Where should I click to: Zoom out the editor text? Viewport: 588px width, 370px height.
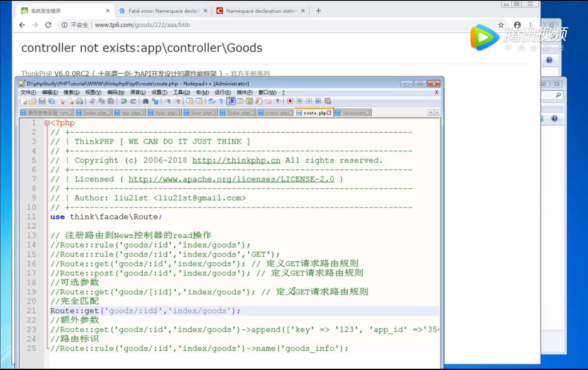(177, 101)
